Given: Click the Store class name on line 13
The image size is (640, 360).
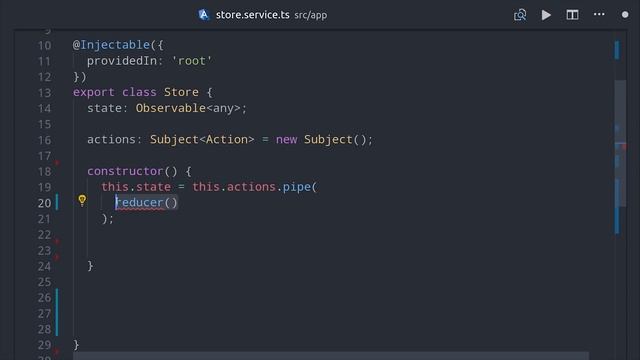Looking at the screenshot, I should (x=181, y=92).
